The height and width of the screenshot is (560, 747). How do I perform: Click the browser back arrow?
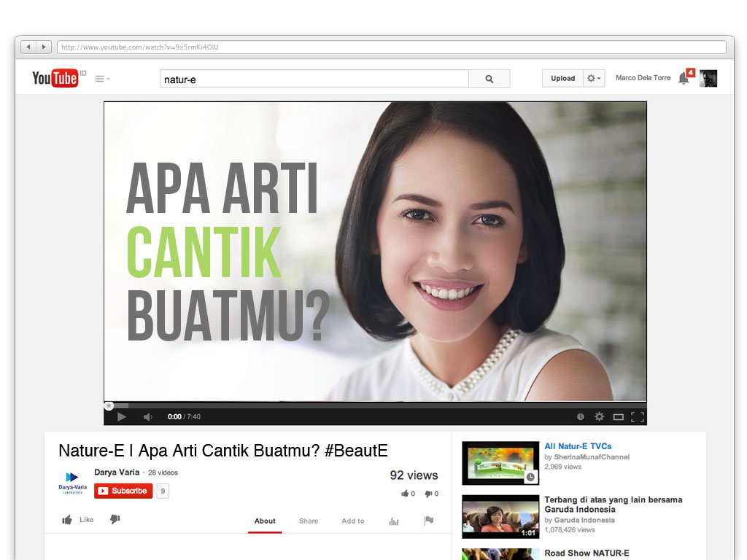[x=28, y=47]
